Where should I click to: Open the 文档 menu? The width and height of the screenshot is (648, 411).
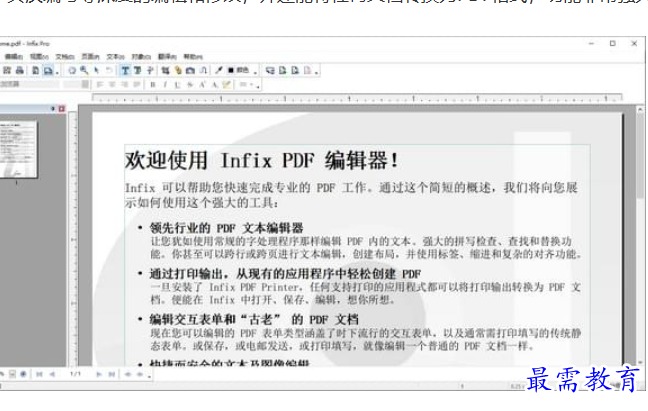click(x=65, y=57)
